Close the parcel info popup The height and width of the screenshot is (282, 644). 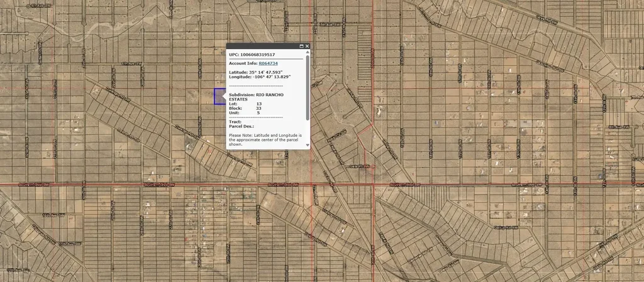[308, 46]
